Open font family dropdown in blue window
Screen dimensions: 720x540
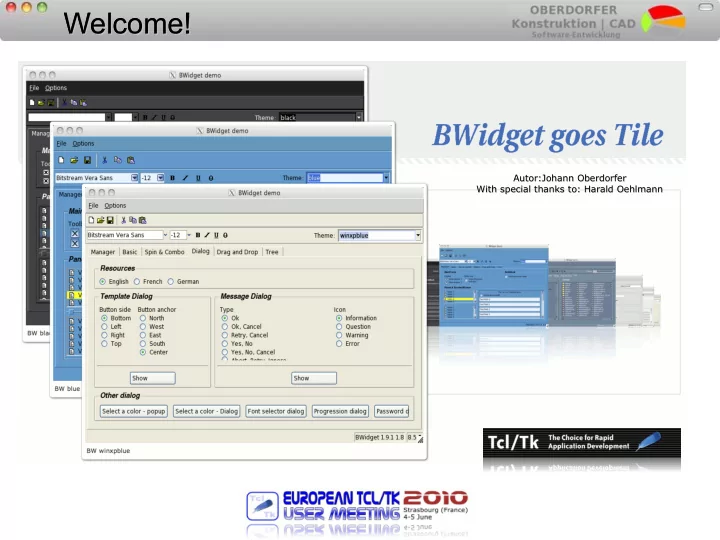coord(134,178)
